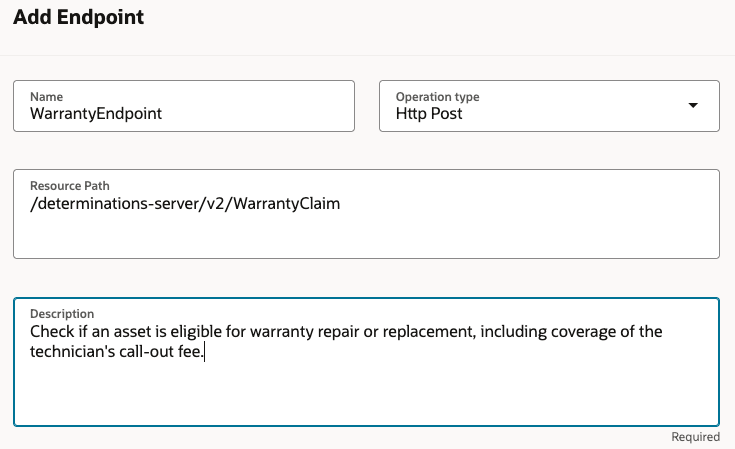Open the Operation type dropdown arrow
Image resolution: width=735 pixels, height=449 pixels.
click(x=694, y=106)
